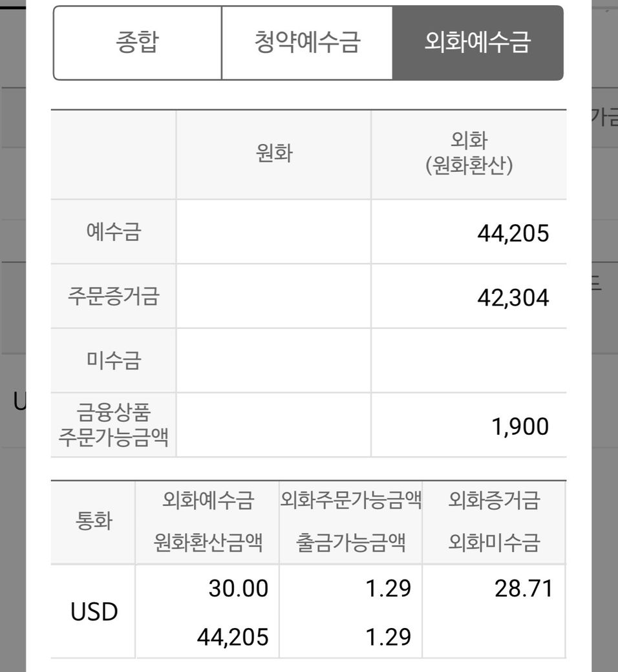618x672 pixels.
Task: Click the 통화 column header
Action: tap(94, 521)
